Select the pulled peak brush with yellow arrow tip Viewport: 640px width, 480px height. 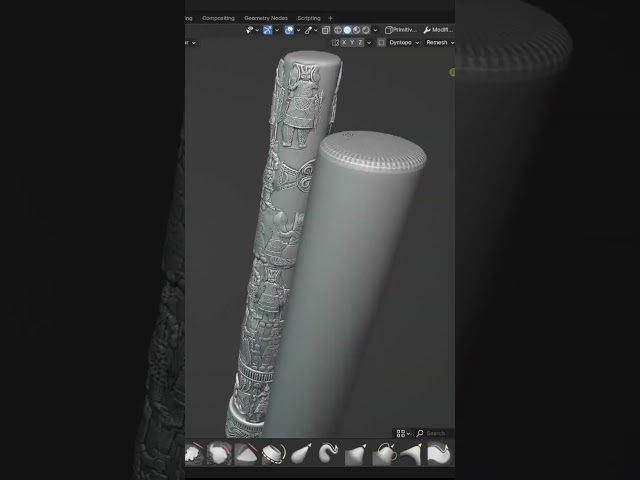click(x=356, y=453)
